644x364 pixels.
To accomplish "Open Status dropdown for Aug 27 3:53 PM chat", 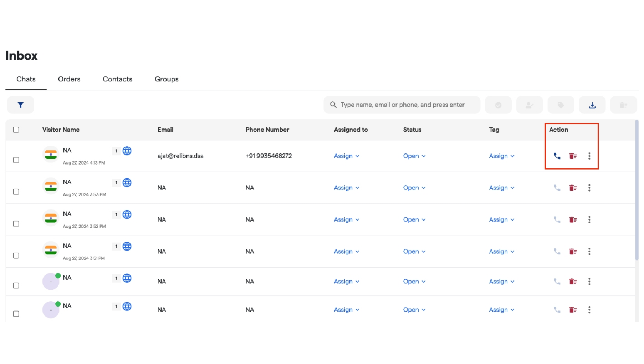I will pyautogui.click(x=414, y=188).
